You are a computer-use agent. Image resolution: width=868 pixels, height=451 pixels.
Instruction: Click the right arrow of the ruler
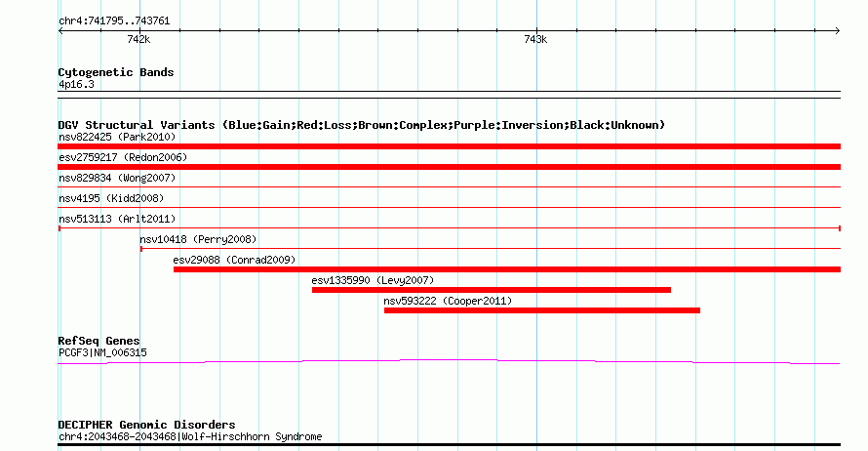838,31
